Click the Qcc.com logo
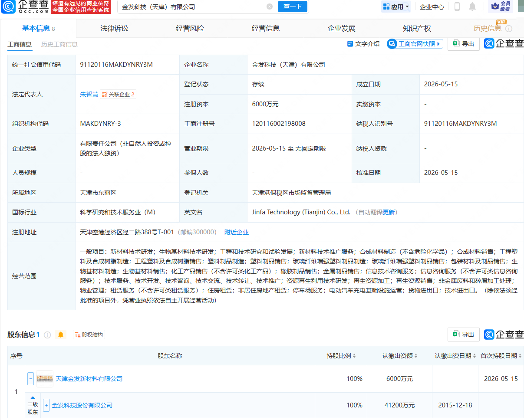 point(24,7)
